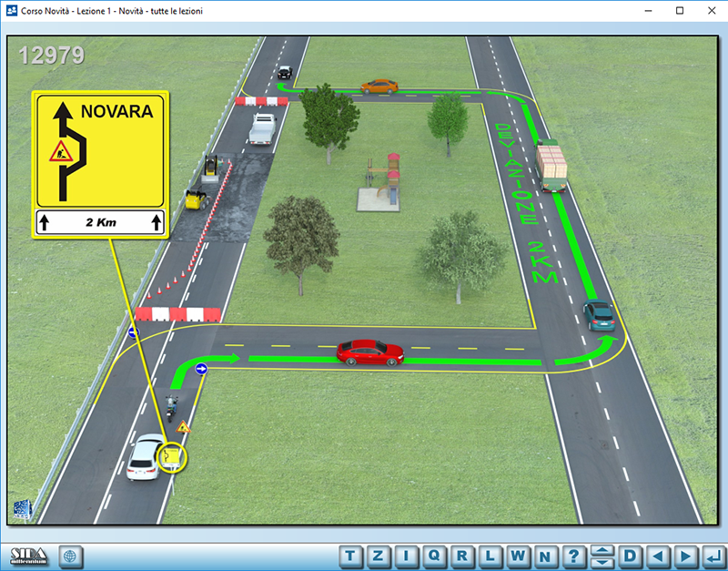
Task: Click the SIDA Millennium logo
Action: pyautogui.click(x=28, y=556)
